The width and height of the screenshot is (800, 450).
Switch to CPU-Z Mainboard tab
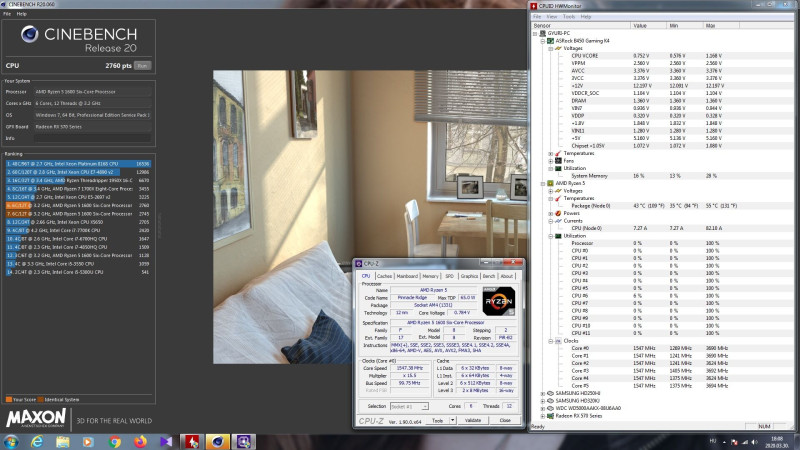(x=407, y=276)
